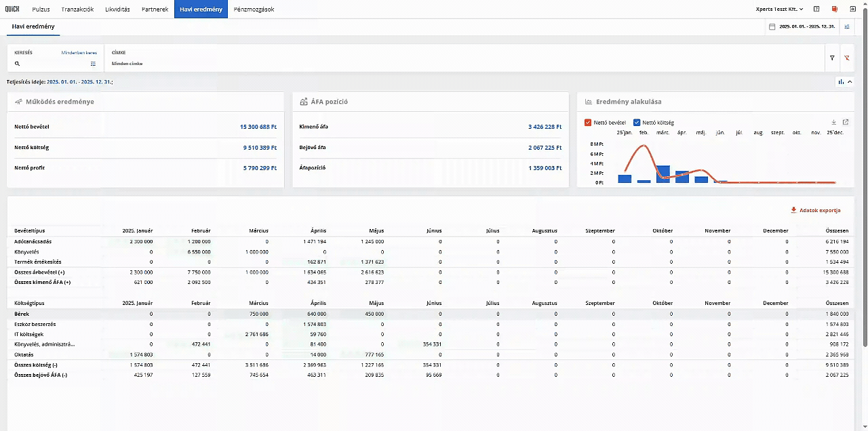Open the date range picker

pyautogui.click(x=803, y=26)
